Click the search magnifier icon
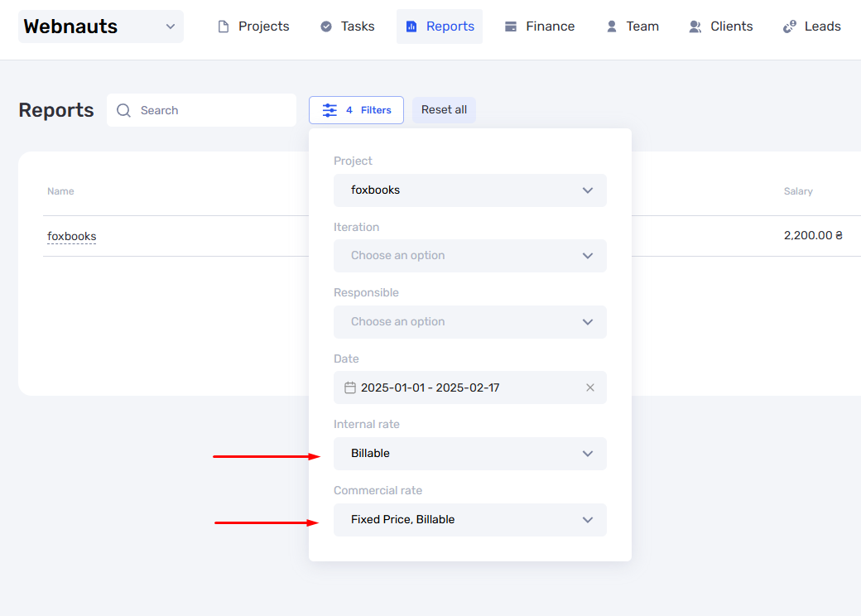861x616 pixels. (123, 110)
